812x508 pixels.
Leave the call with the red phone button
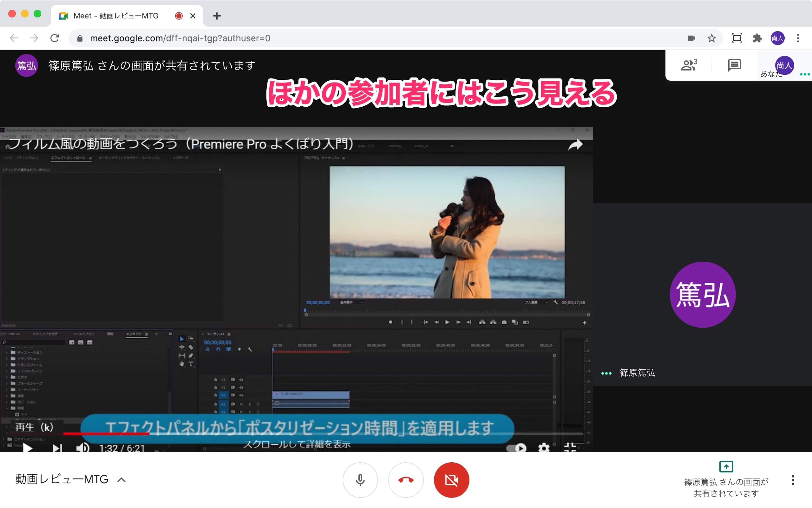pos(406,480)
